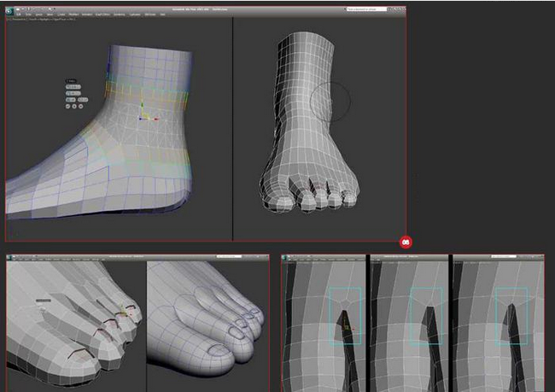
Task: Click the first value field in the caddy
Action: pos(73,87)
